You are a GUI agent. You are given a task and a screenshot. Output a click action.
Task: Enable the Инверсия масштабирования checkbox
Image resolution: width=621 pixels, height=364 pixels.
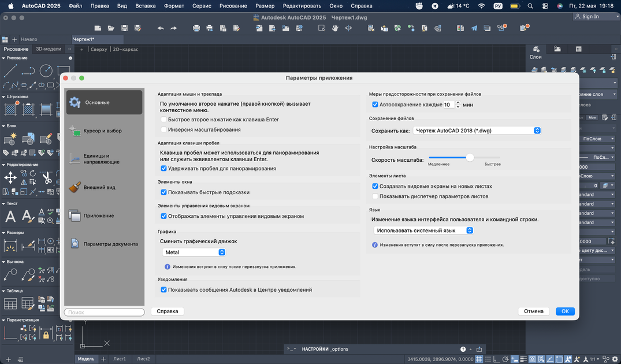(x=163, y=129)
